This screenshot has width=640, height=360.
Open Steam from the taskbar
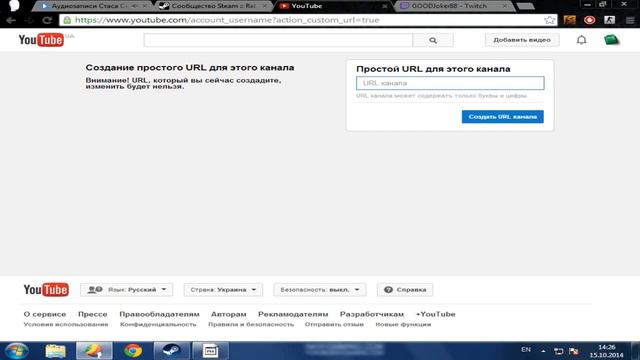click(171, 351)
